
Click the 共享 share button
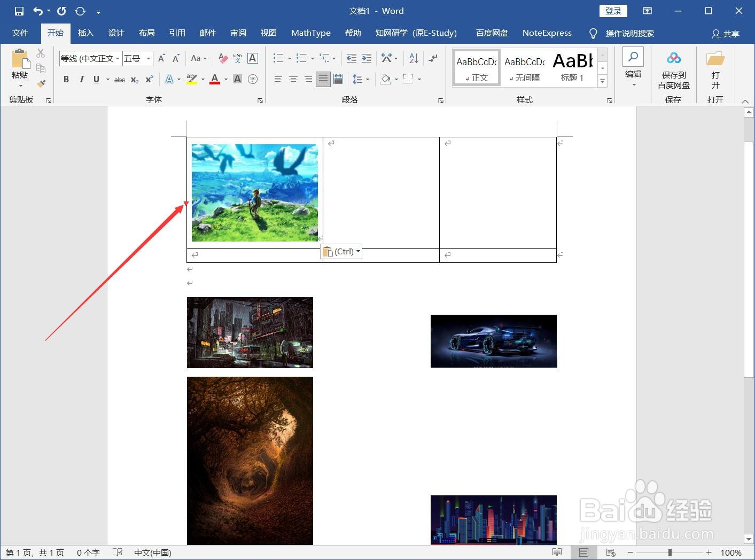[x=725, y=34]
